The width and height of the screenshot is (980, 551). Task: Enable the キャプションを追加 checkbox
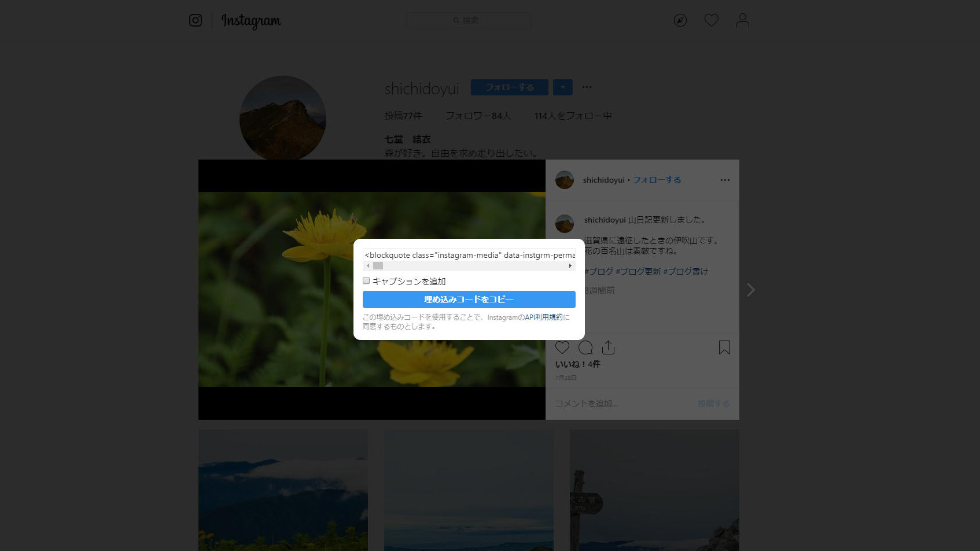click(x=366, y=280)
